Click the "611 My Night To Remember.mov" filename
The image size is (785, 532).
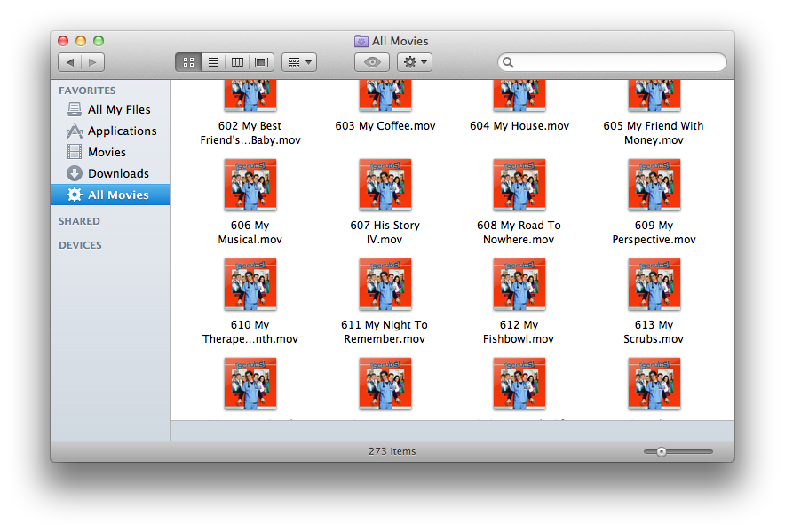pos(385,332)
